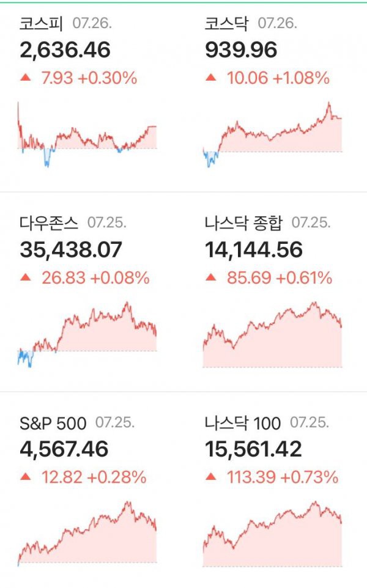This screenshot has width=367, height=588.
Task: Select the 코스피 intraday chart
Action: [x=87, y=134]
